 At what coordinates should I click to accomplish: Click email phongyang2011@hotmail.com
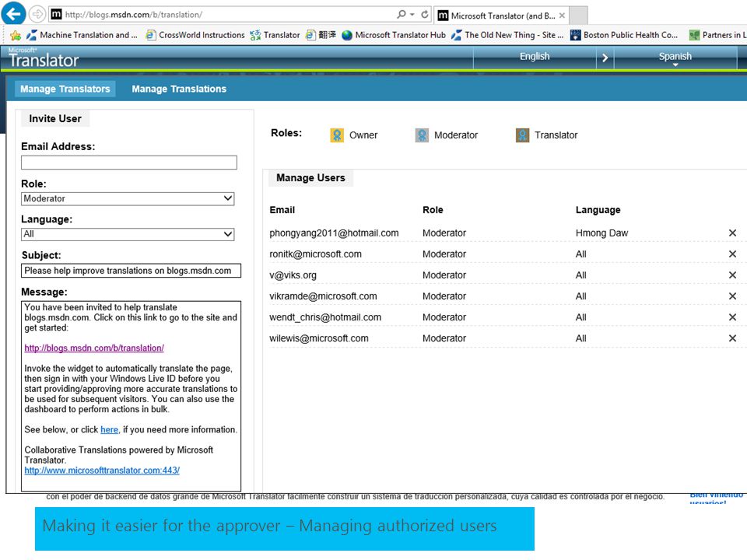[334, 233]
